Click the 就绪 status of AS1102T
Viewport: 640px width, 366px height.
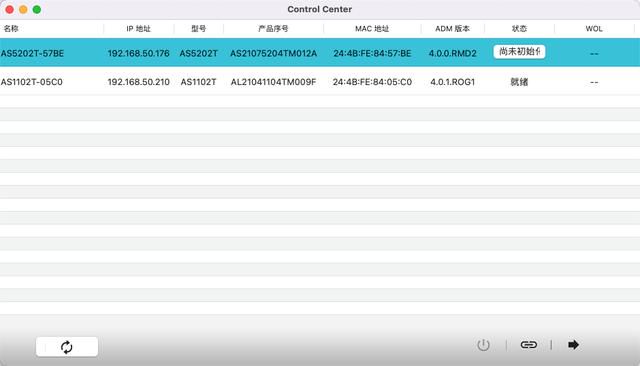tap(519, 82)
